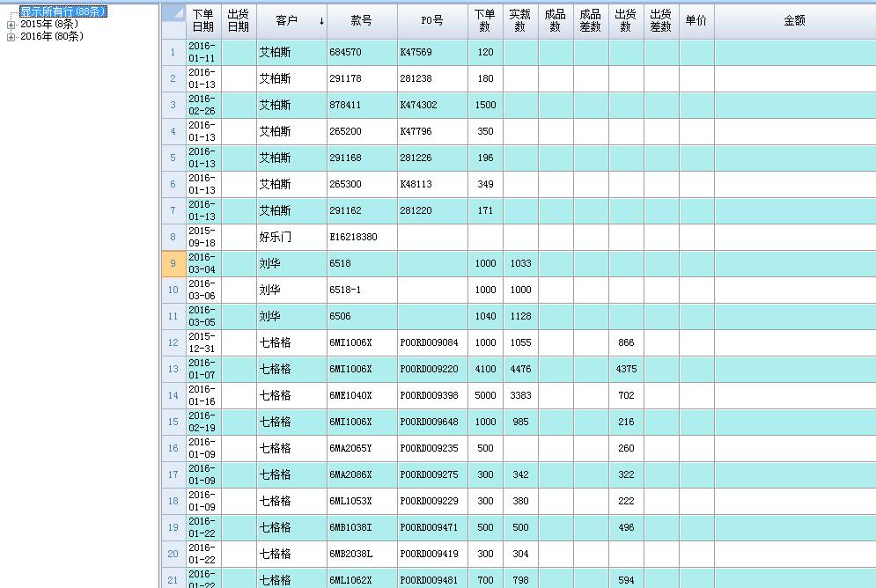The width and height of the screenshot is (876, 588).
Task: Click the 款号 cell E16218380
Action: point(362,238)
